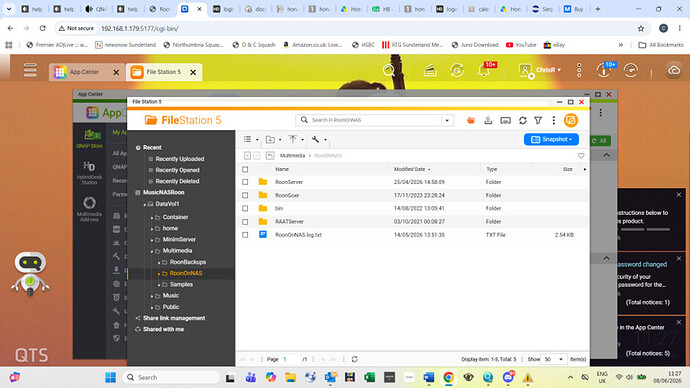The height and width of the screenshot is (388, 690).
Task: Open Recently Uploaded in the sidebar
Action: (x=180, y=159)
